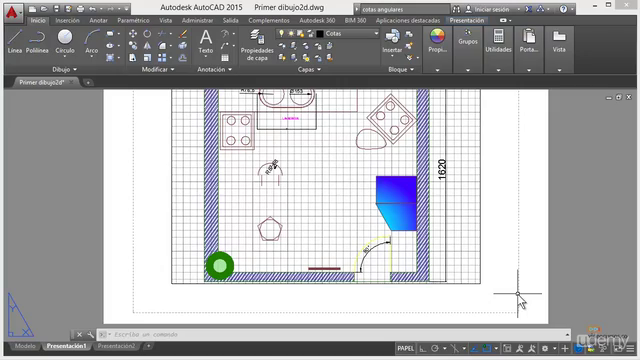Click the Hatch tool icon in Dibujo
Screen dimensions: 640x360
[110, 58]
